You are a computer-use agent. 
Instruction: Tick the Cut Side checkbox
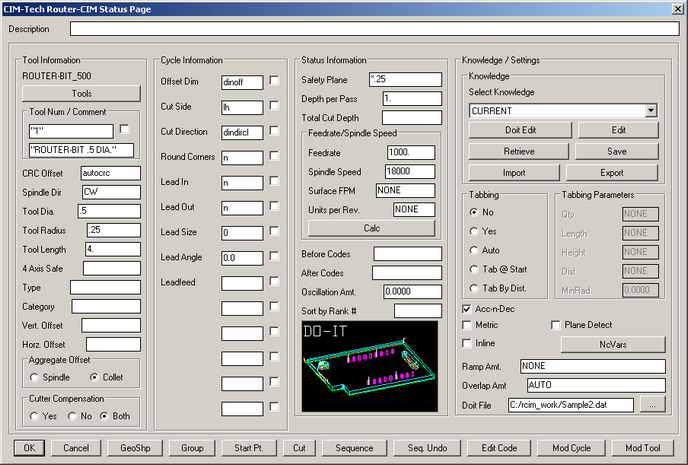click(x=274, y=106)
